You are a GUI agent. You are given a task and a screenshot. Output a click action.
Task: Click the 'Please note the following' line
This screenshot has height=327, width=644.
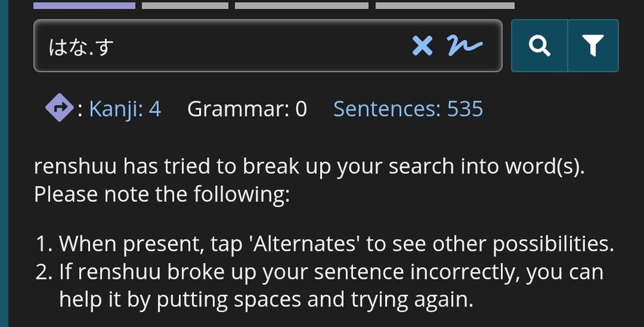tap(162, 194)
